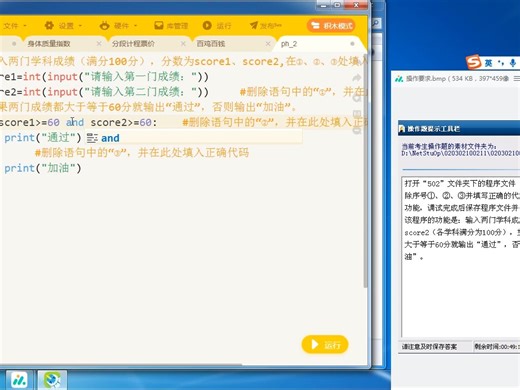Click the 硬件 hardware icon
This screenshot has height=390, width=520.
coord(104,25)
